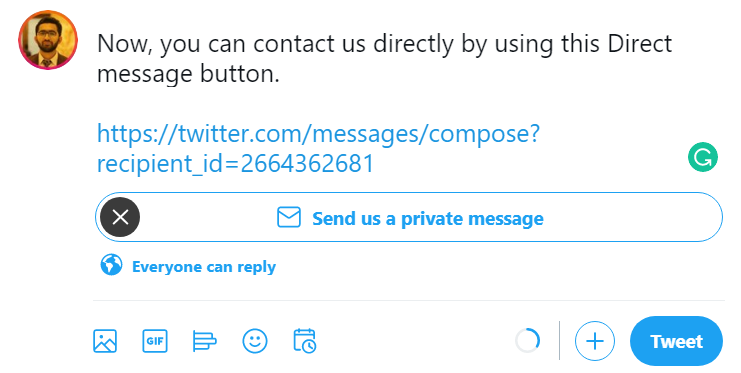Click the text "Now, you can contact us"
Viewport: 741px width, 373px height.
(x=231, y=44)
